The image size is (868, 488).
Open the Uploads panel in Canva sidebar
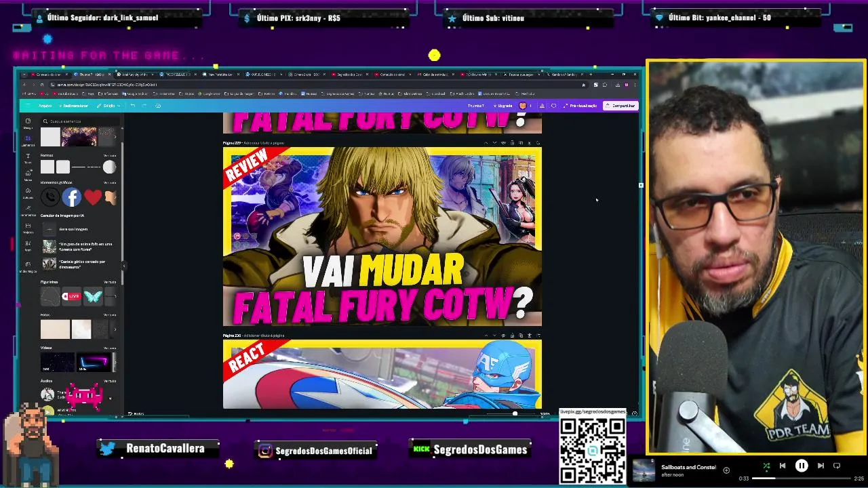click(28, 192)
